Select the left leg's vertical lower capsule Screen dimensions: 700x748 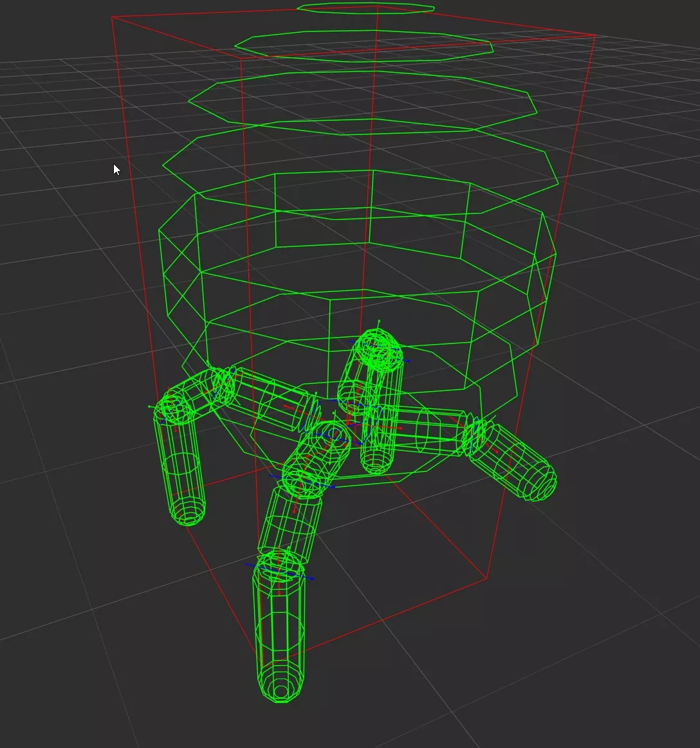(x=180, y=461)
